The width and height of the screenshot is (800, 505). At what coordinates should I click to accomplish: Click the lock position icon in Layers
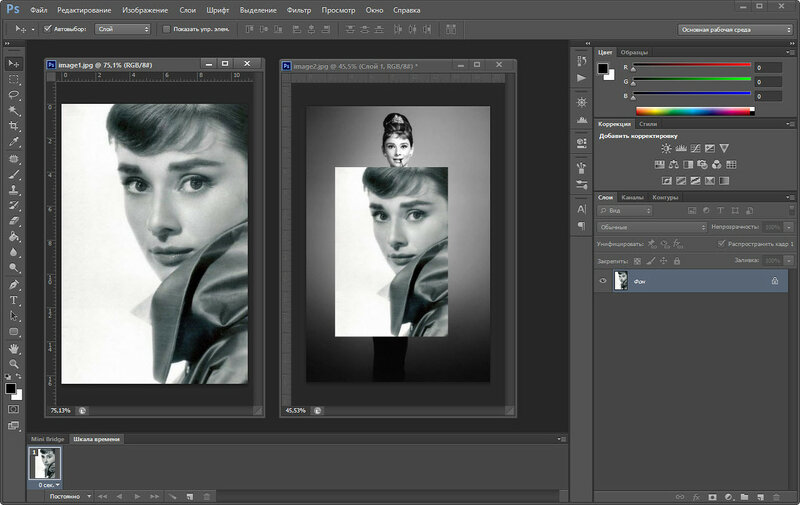pos(663,261)
